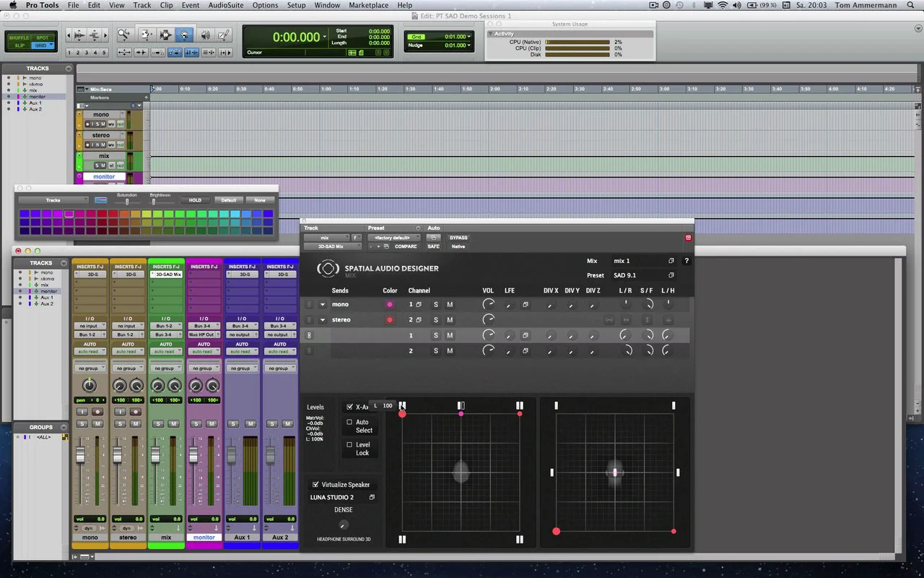Click the None button in color palette
The image size is (924, 578).
click(x=260, y=200)
